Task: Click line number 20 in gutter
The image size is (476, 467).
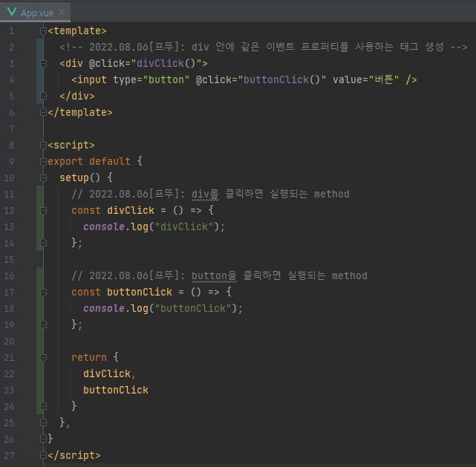Action: coord(9,342)
